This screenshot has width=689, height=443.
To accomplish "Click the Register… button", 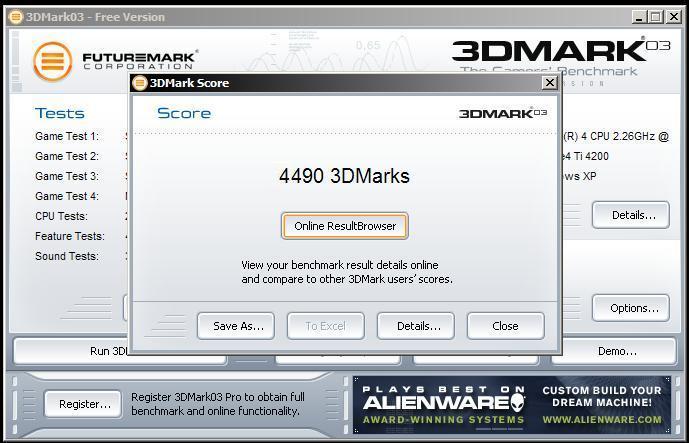I will tap(83, 404).
